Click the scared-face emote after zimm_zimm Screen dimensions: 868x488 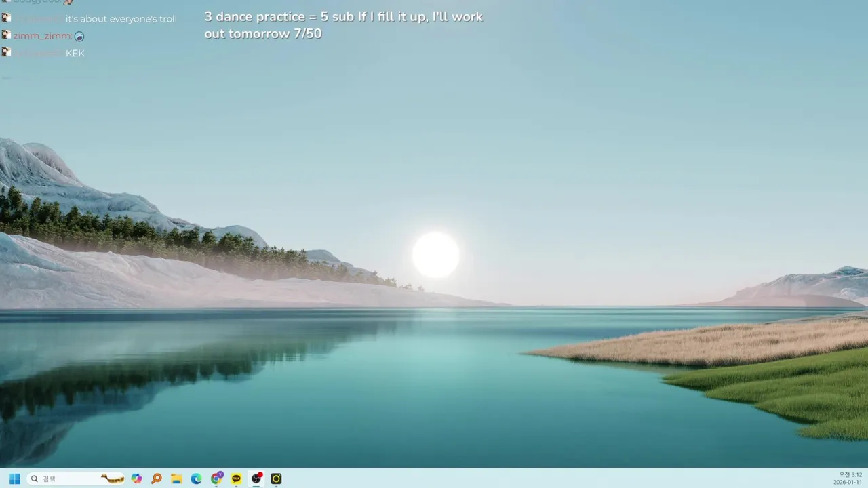click(x=79, y=37)
